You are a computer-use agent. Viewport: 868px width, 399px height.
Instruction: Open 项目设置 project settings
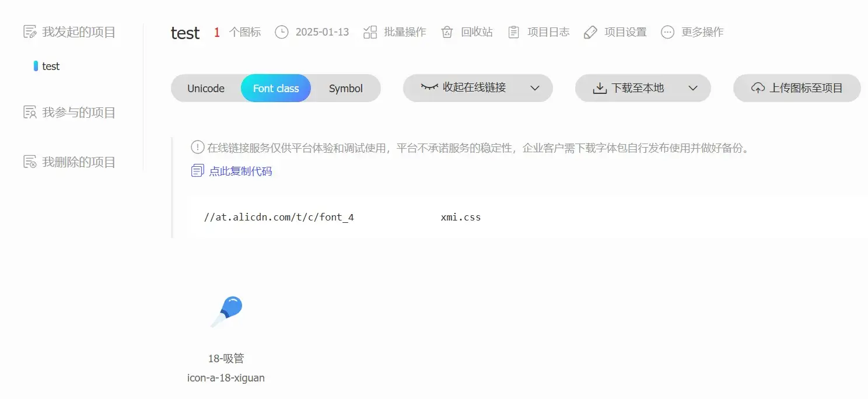625,32
